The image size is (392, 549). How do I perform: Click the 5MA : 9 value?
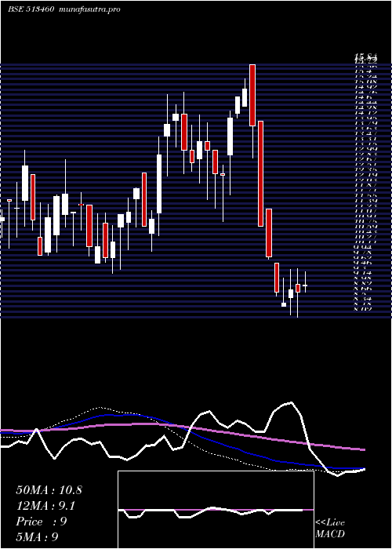[37, 536]
